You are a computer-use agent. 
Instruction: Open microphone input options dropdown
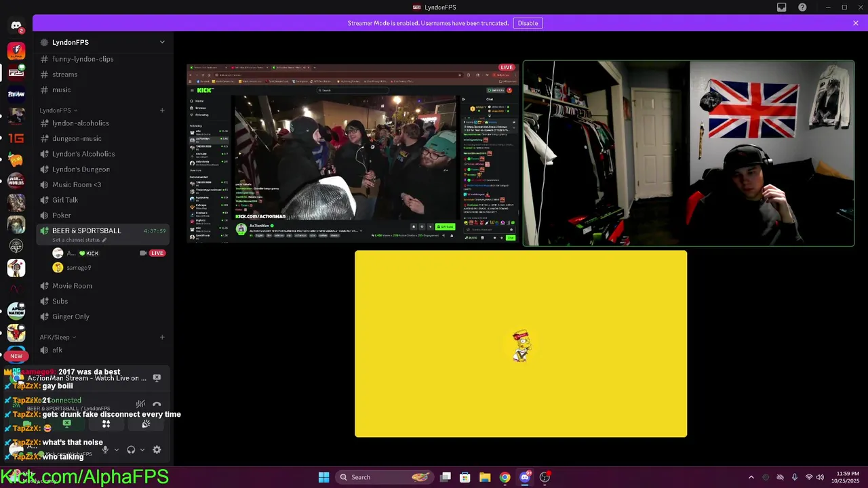[116, 449]
